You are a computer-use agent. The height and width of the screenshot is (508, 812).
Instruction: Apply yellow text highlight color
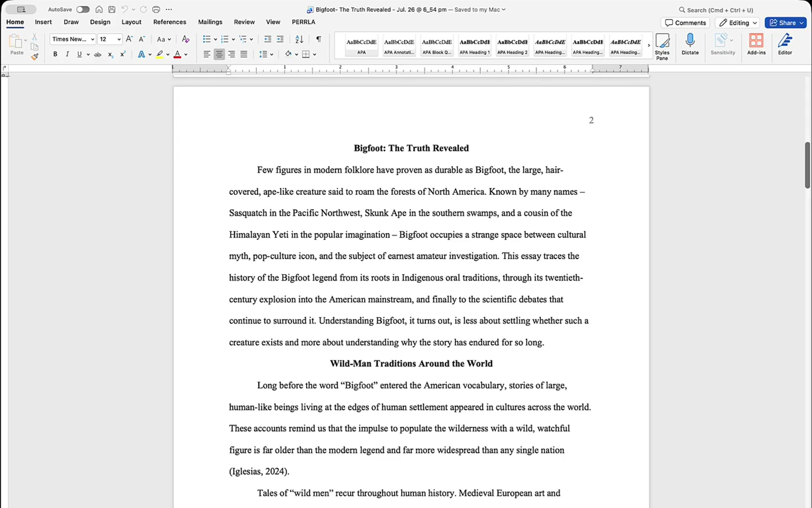click(159, 54)
